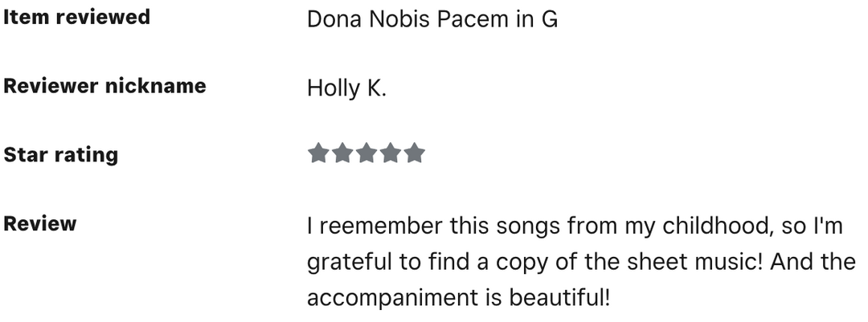Select the "Star rating" label
Image resolution: width=868 pixels, height=322 pixels.
point(60,155)
